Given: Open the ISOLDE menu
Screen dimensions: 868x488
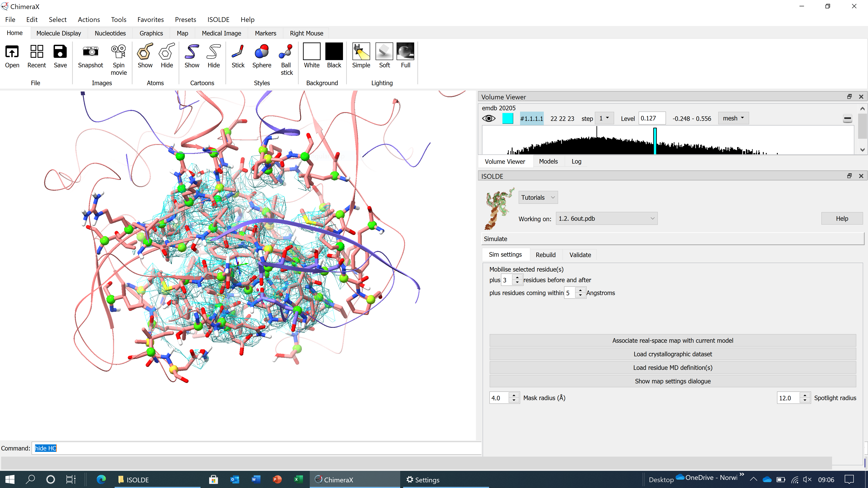Looking at the screenshot, I should (x=218, y=19).
